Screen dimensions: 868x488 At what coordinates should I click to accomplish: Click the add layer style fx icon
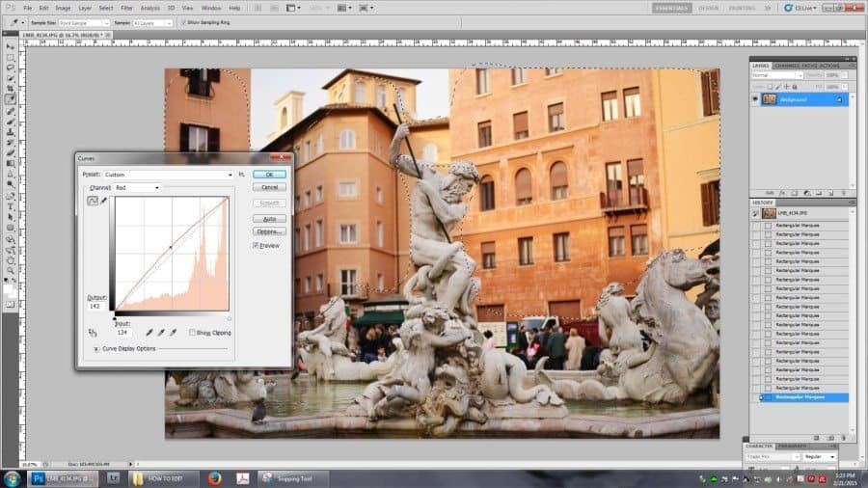pyautogui.click(x=782, y=193)
